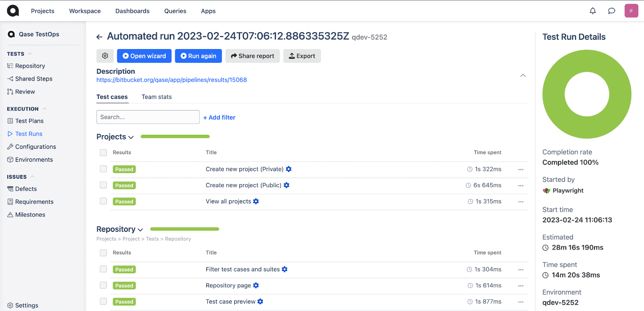The height and width of the screenshot is (311, 644).
Task: Click the green donut completion chart
Action: coord(586,94)
